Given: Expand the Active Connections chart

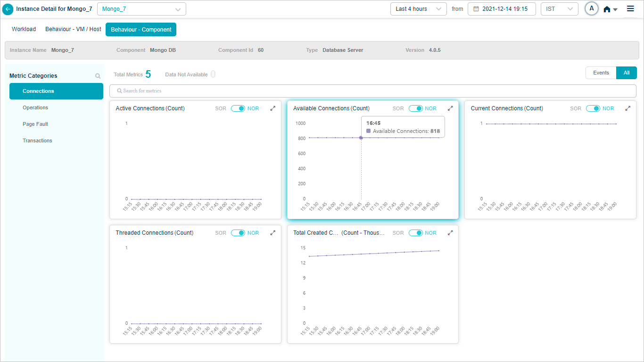Looking at the screenshot, I should pos(272,108).
